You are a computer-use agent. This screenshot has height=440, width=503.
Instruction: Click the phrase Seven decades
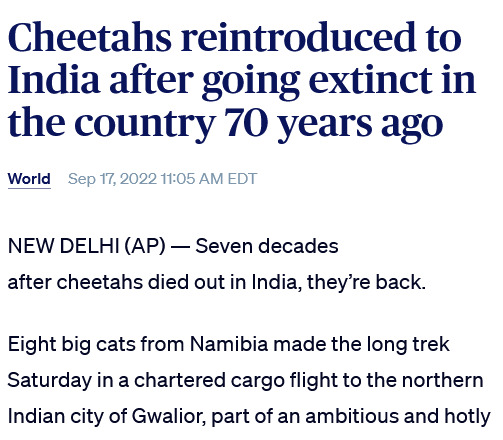tap(267, 246)
